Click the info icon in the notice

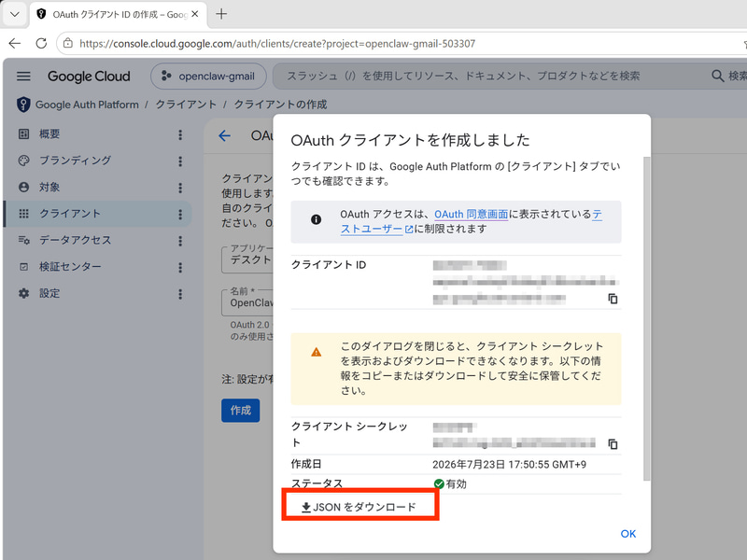316,219
